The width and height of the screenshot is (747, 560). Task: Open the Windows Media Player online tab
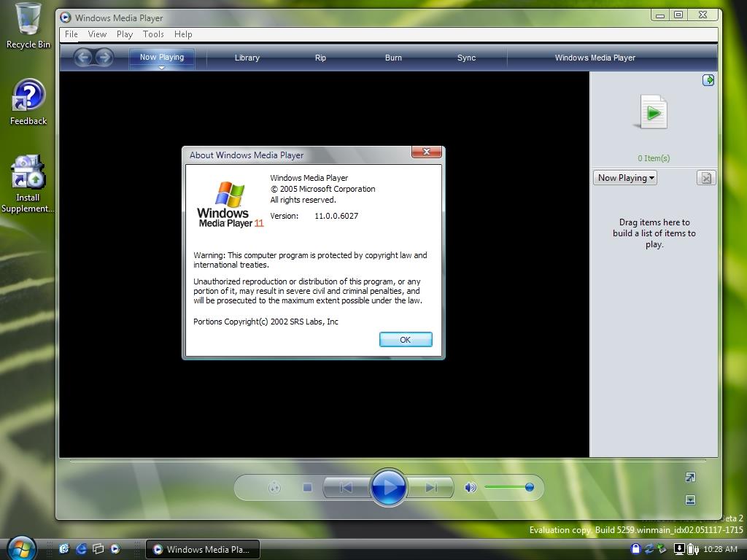[x=595, y=58]
